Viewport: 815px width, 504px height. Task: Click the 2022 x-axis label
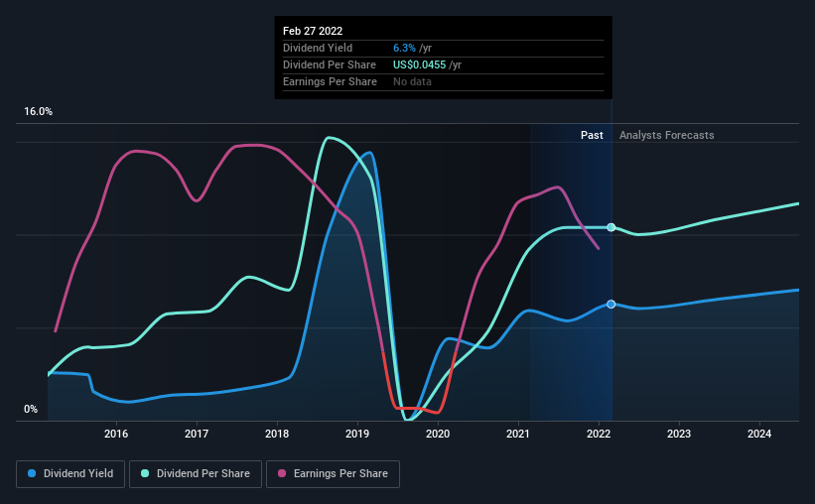(x=599, y=434)
